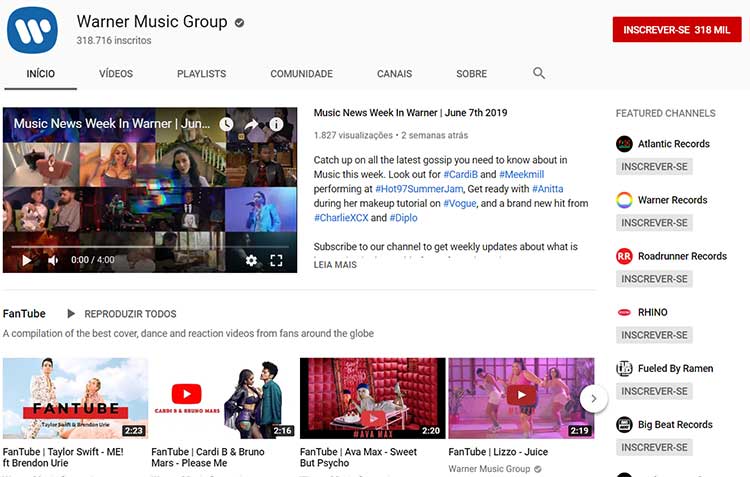The height and width of the screenshot is (477, 750).
Task: Click the video progress bar
Action: click(150, 247)
